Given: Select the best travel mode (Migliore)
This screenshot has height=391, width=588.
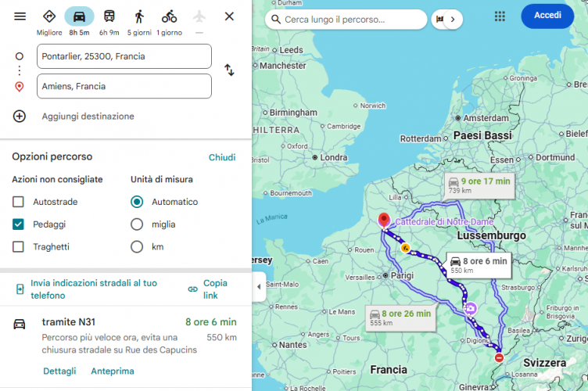Looking at the screenshot, I should [x=49, y=22].
